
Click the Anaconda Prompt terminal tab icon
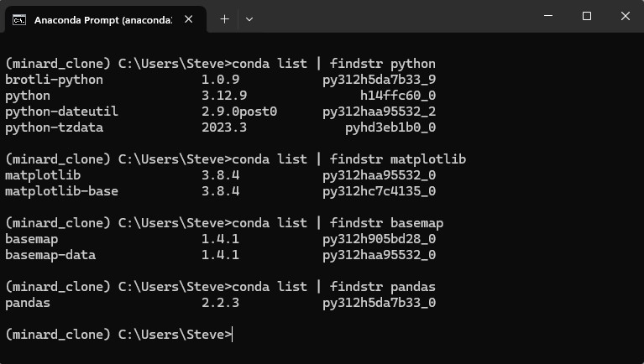[x=19, y=19]
